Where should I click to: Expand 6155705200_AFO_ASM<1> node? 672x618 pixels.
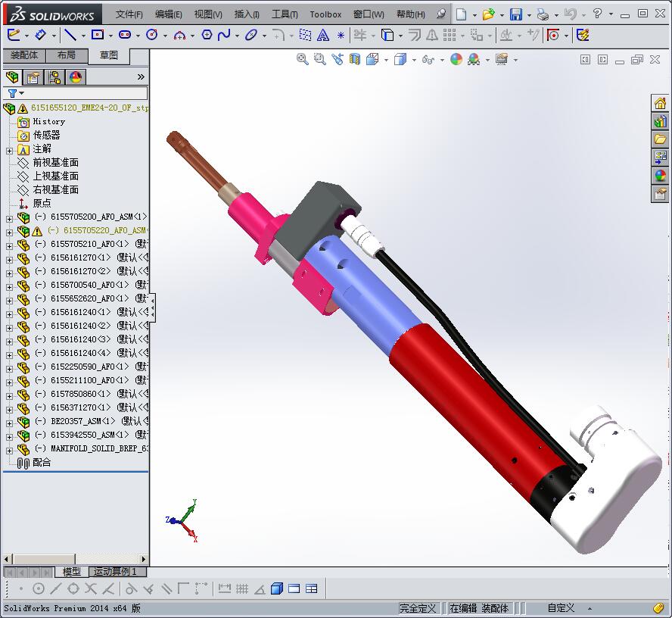tap(9, 219)
